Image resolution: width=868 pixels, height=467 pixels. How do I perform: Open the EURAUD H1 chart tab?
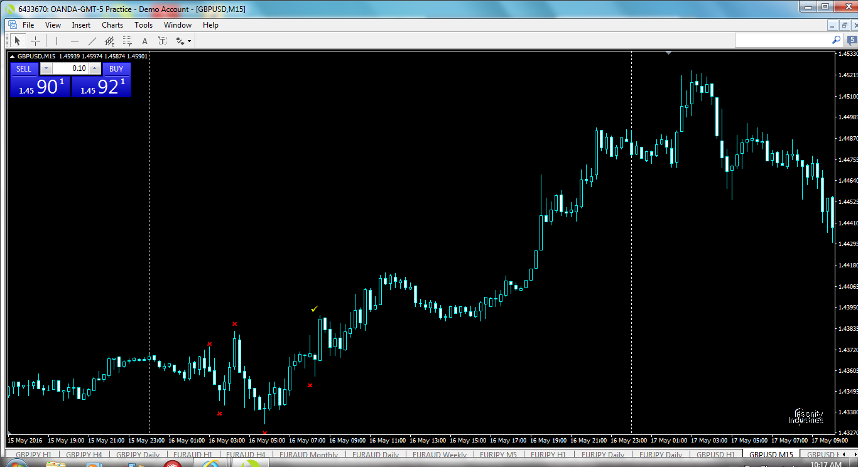point(192,454)
